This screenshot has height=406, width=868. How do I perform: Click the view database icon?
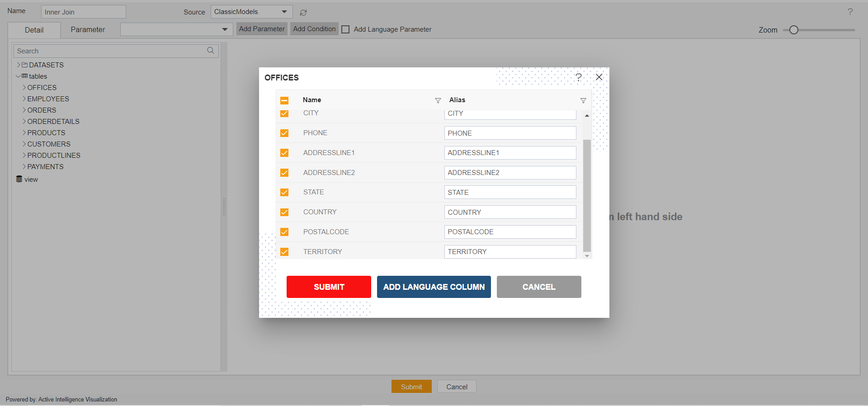(19, 179)
